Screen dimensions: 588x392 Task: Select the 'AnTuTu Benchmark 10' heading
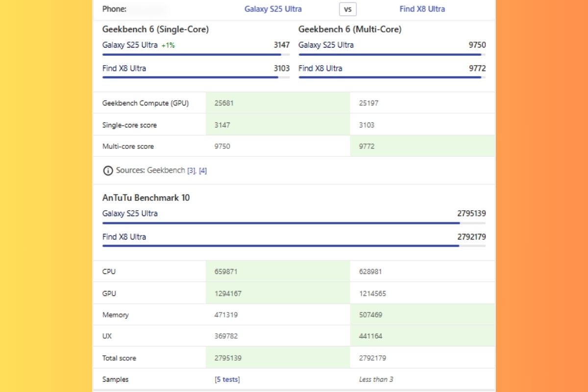146,198
